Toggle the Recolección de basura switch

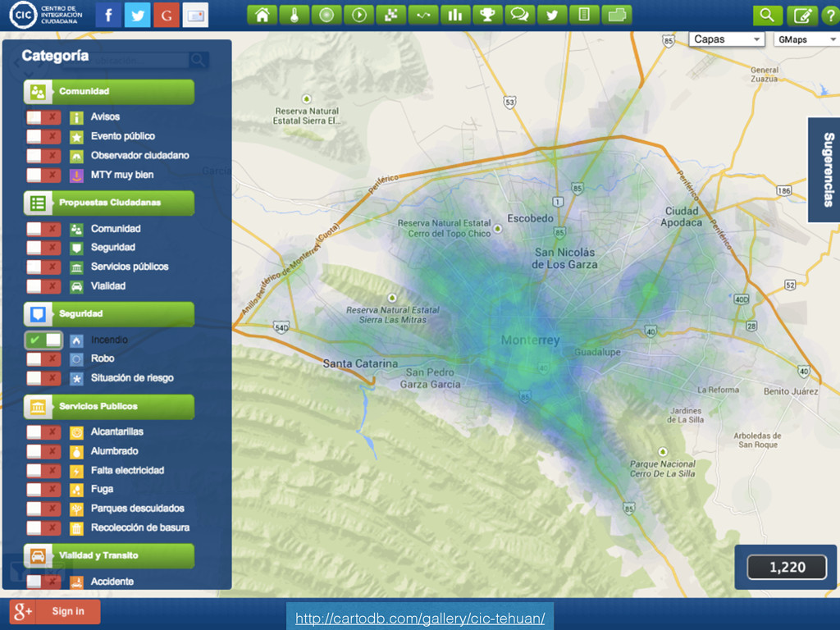[x=43, y=528]
